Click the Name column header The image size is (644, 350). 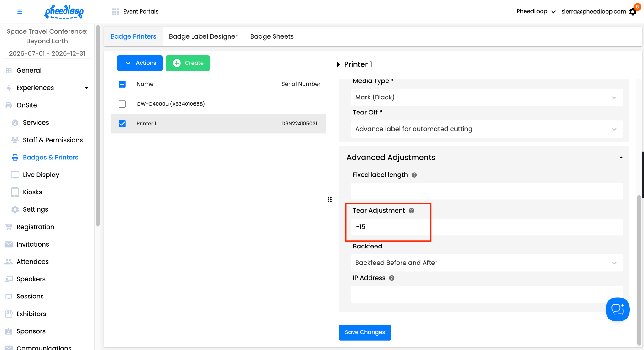pyautogui.click(x=145, y=84)
